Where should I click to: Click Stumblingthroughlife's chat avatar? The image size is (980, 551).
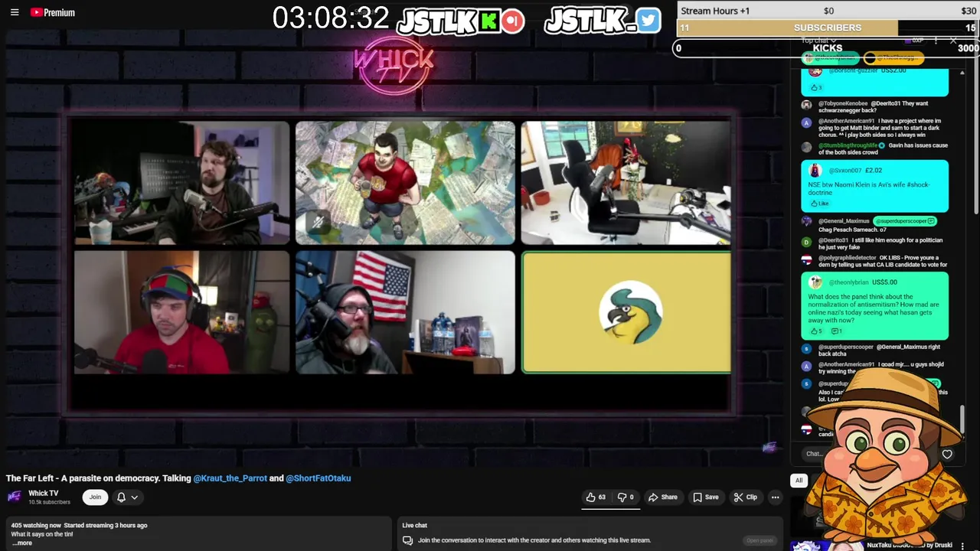(x=806, y=147)
